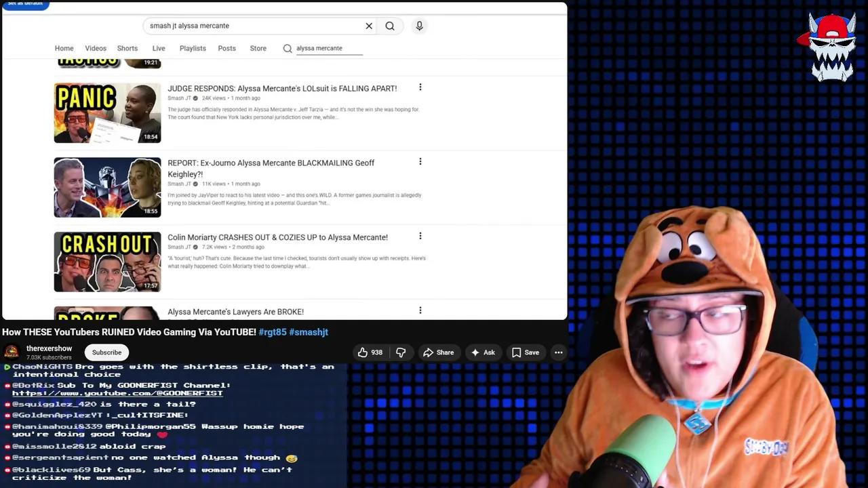This screenshot has height=488, width=868.
Task: Open more actions ellipsis under video
Action: pyautogui.click(x=558, y=352)
